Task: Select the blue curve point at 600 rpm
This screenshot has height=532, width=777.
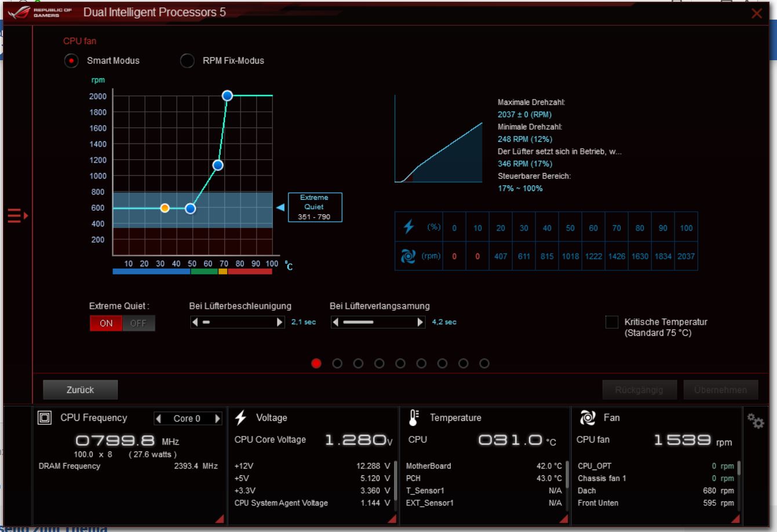Action: [190, 208]
